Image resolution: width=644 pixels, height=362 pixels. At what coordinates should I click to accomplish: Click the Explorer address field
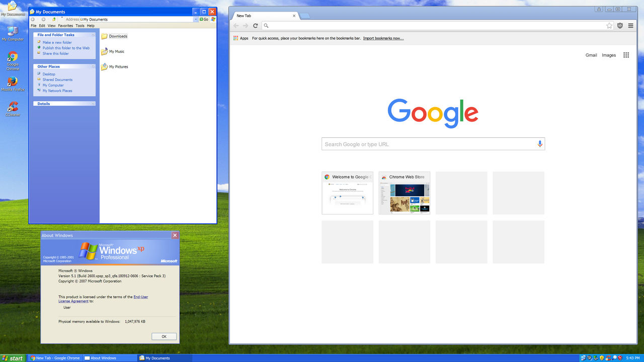(137, 19)
